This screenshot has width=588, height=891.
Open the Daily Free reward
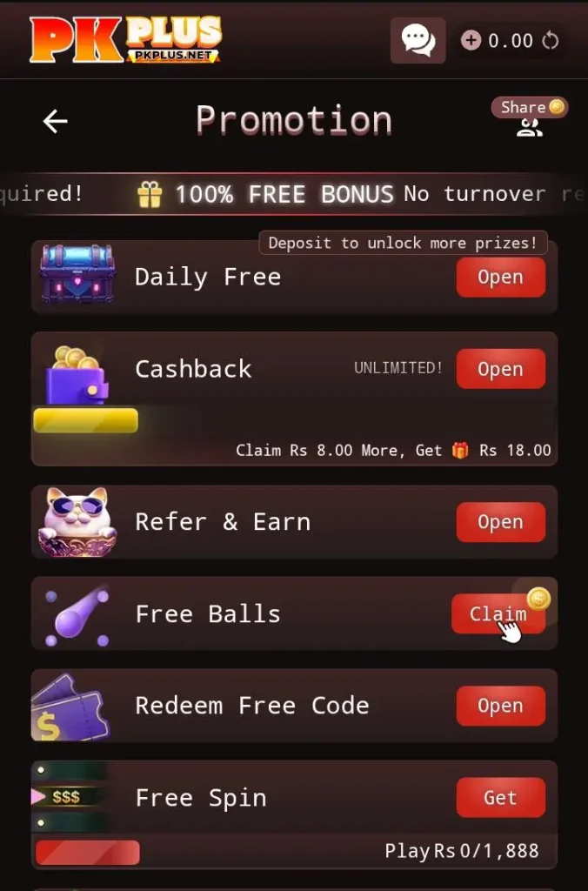[500, 278]
